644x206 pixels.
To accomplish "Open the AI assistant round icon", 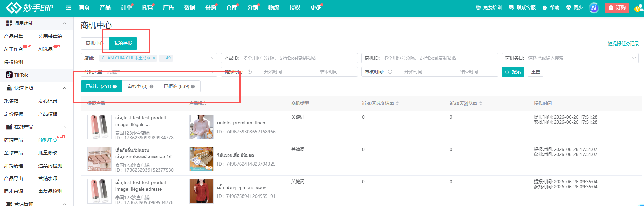I will click(x=594, y=7).
